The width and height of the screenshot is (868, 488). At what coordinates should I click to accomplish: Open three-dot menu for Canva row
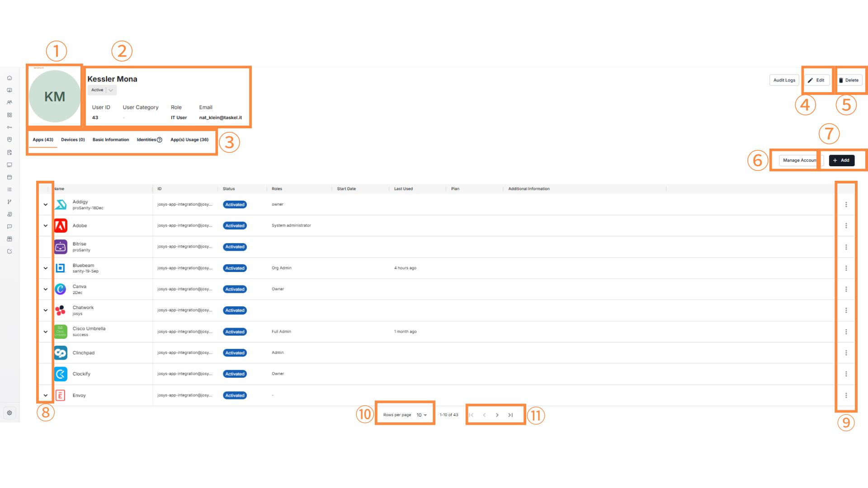pos(846,289)
